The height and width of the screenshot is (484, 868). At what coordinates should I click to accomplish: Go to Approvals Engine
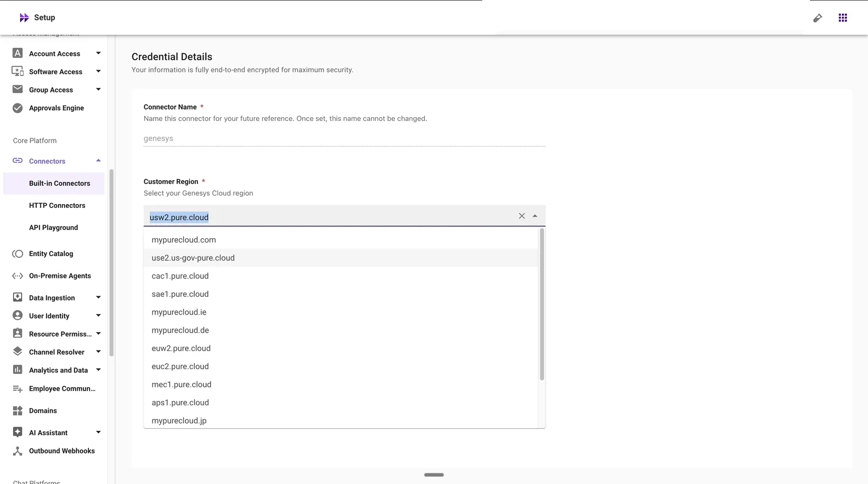pos(56,108)
